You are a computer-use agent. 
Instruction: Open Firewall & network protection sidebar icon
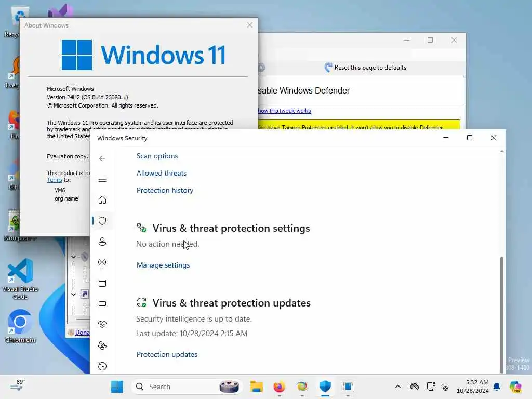[x=102, y=262]
